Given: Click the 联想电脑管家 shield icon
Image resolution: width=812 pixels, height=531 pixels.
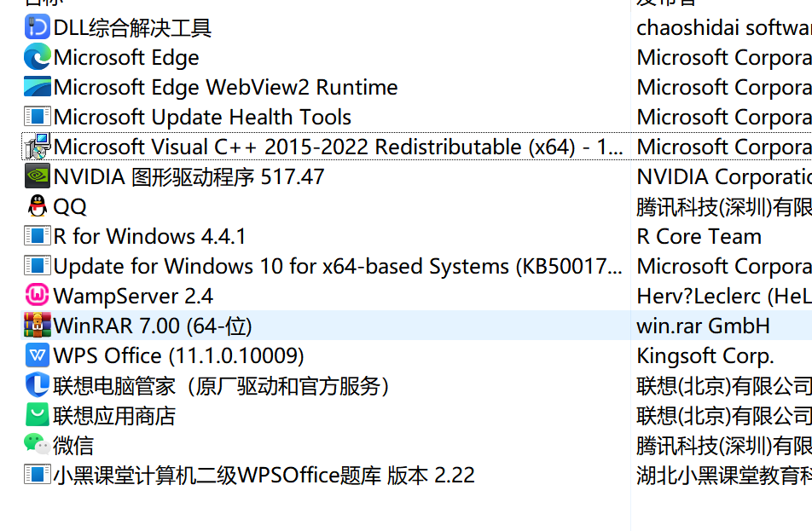Looking at the screenshot, I should [x=38, y=385].
